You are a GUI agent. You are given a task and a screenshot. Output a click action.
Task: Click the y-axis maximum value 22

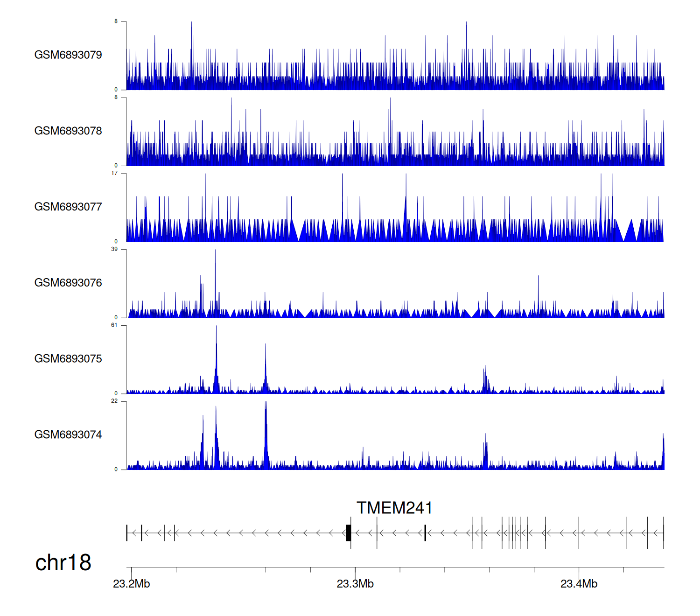114,401
